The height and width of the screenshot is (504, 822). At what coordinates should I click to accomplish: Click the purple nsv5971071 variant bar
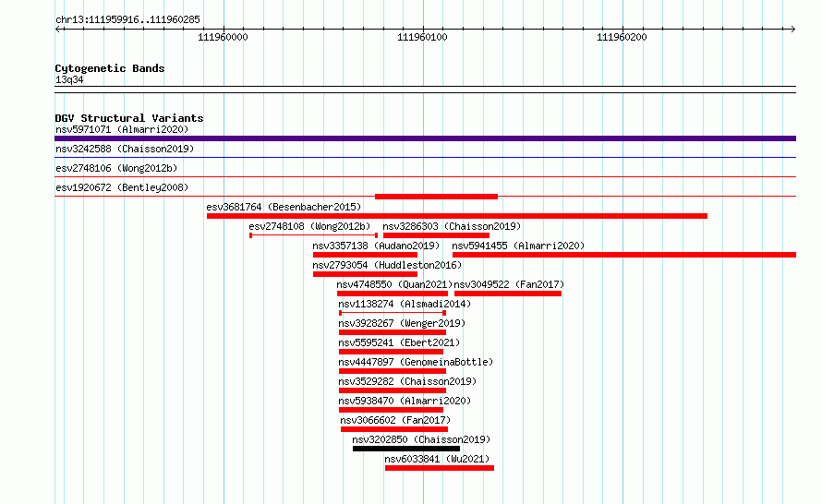coord(425,138)
